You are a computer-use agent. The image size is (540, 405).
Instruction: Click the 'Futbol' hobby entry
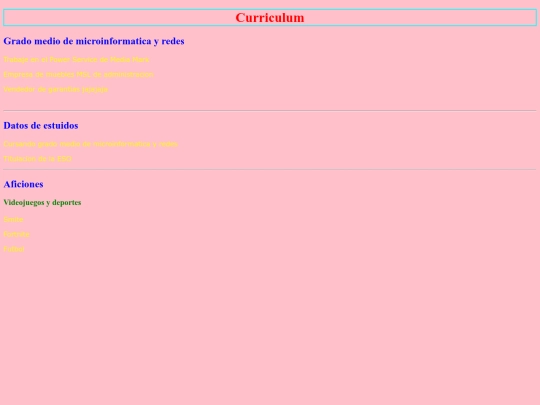[14, 249]
